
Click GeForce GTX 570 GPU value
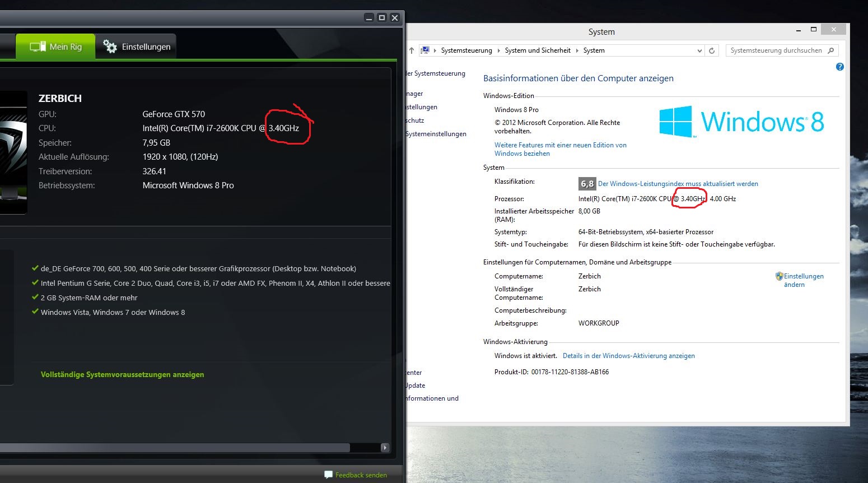(x=174, y=114)
